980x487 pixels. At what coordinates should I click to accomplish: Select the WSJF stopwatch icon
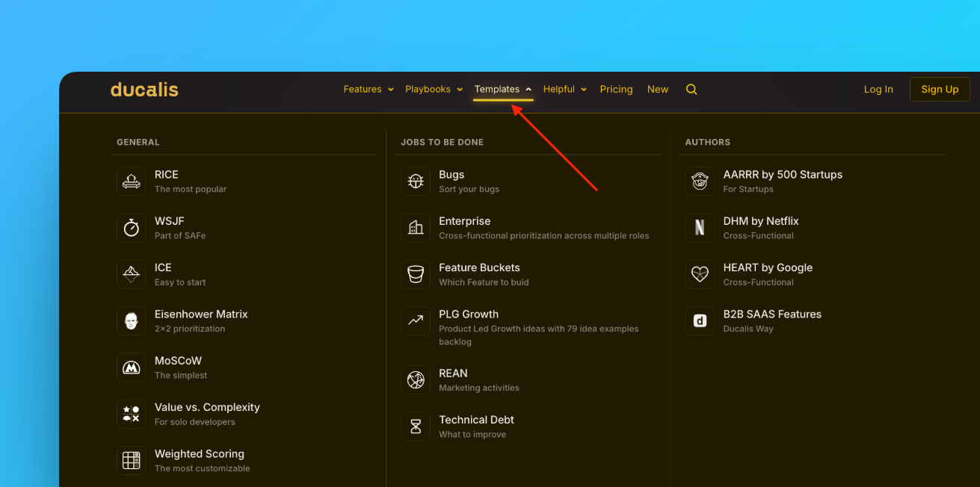click(x=132, y=228)
